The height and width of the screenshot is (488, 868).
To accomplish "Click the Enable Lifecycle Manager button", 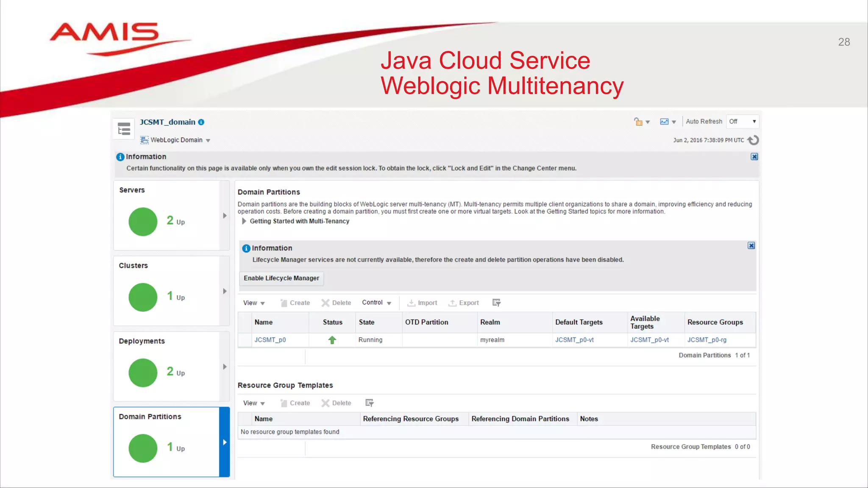I will click(281, 278).
